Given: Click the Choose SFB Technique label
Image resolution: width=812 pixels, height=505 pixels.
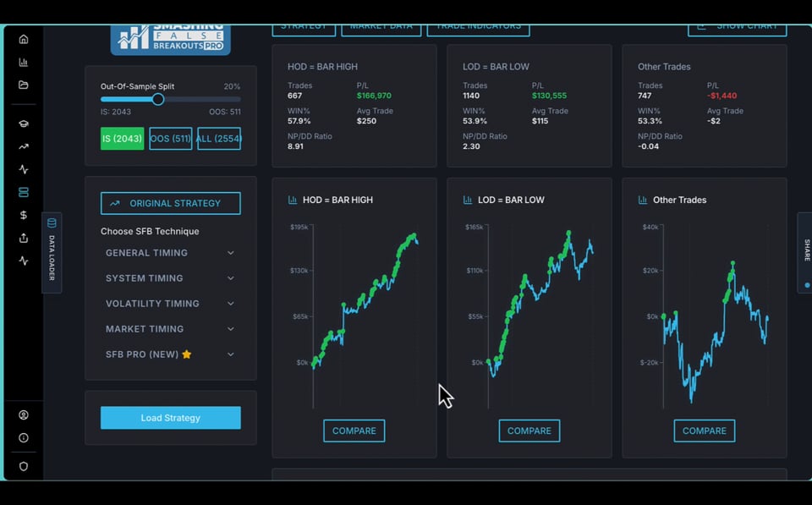Looking at the screenshot, I should tap(150, 232).
